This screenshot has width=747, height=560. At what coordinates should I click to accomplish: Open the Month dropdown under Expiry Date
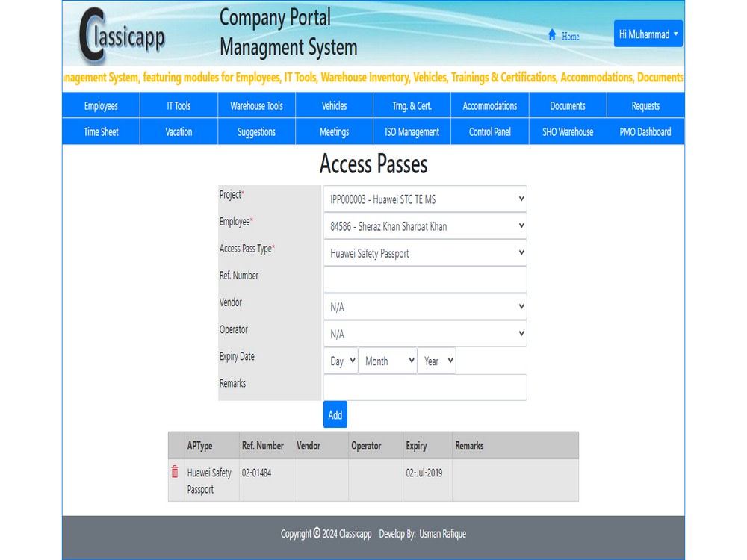click(x=387, y=361)
